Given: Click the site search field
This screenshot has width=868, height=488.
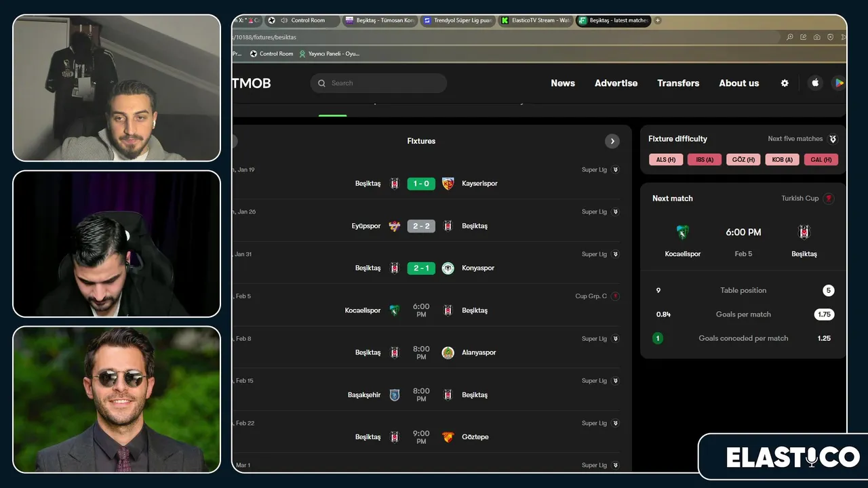Looking at the screenshot, I should click(x=378, y=83).
